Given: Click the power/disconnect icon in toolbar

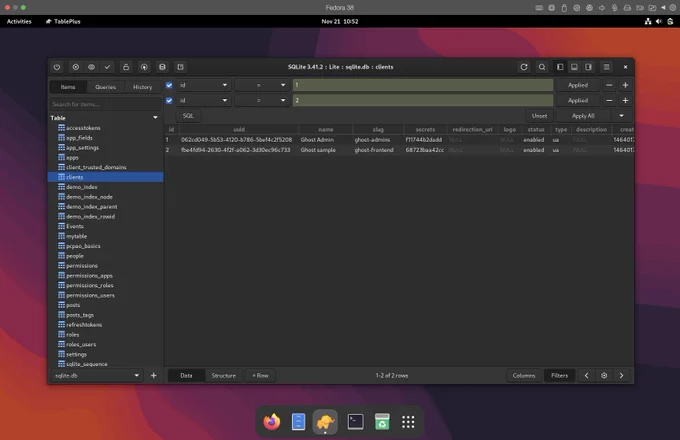Looking at the screenshot, I should [x=57, y=67].
